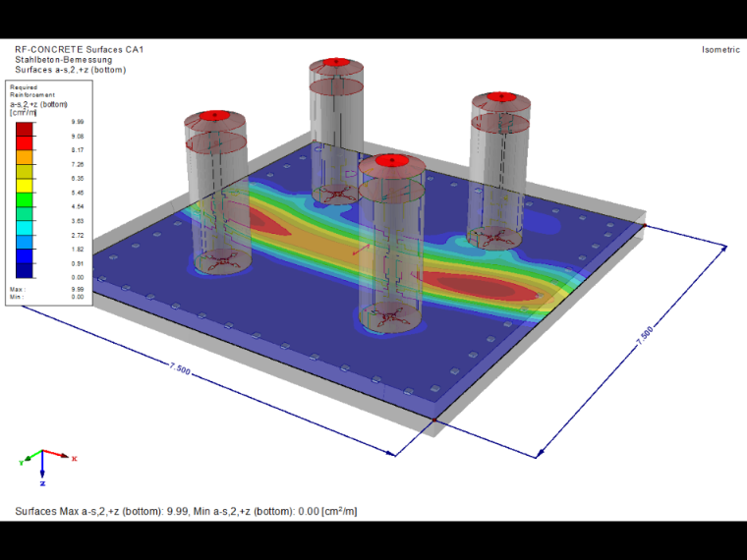Click the legend scale value 0.91
Viewport: 747px width, 560px height.
point(78,263)
